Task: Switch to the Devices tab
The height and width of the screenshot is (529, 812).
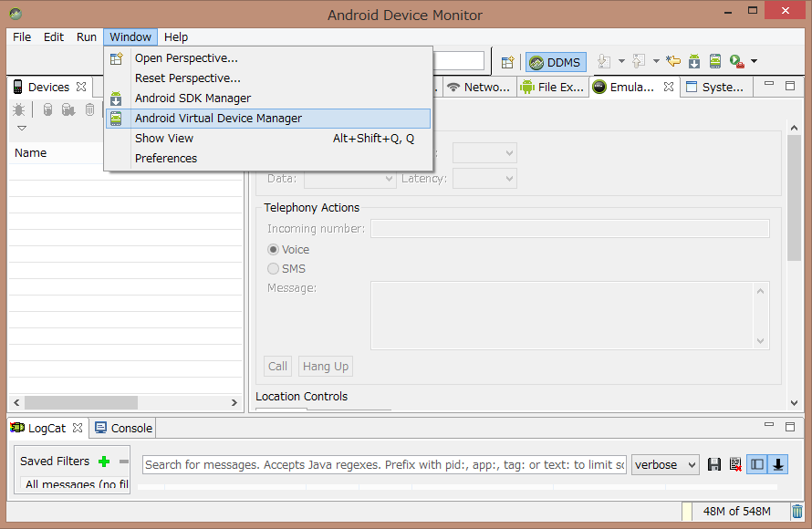Action: pyautogui.click(x=48, y=87)
